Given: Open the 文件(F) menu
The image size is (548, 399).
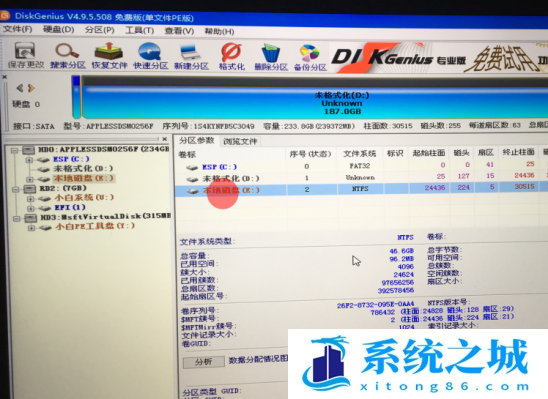Looking at the screenshot, I should pos(18,29).
